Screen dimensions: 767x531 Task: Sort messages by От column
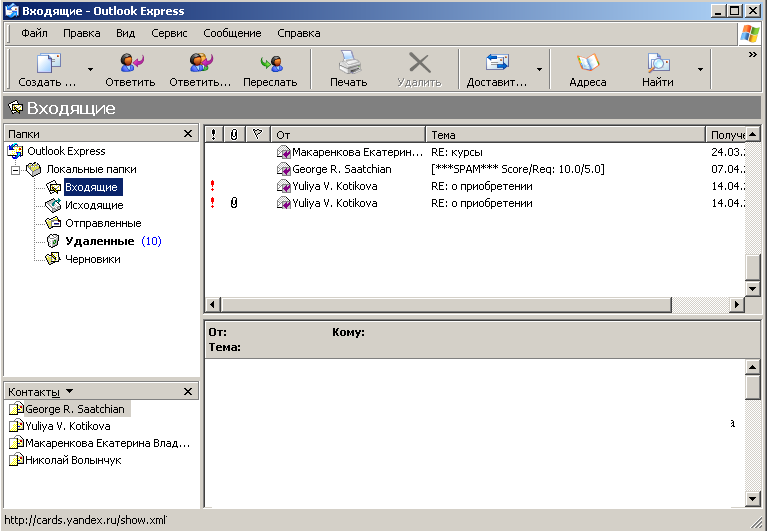coord(348,134)
